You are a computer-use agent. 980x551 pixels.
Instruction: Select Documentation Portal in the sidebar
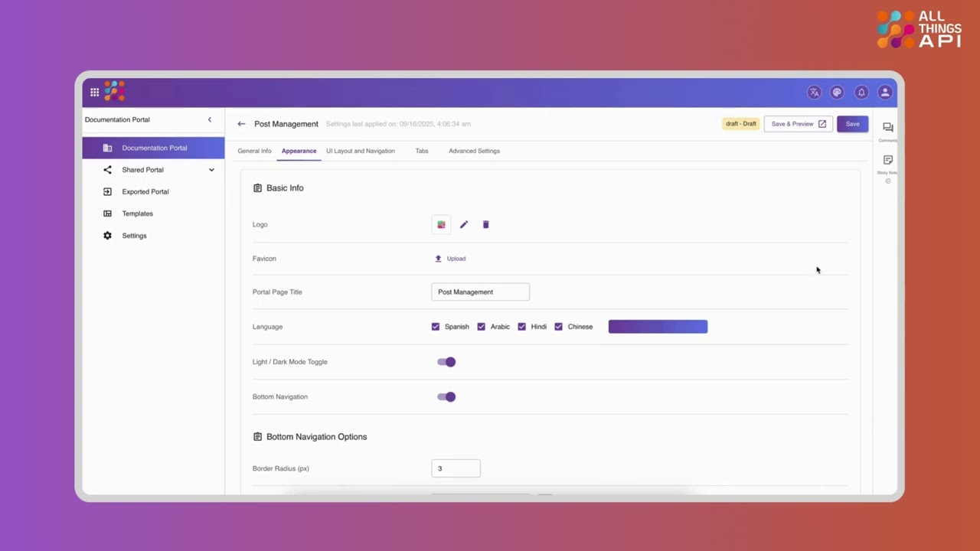pos(153,148)
